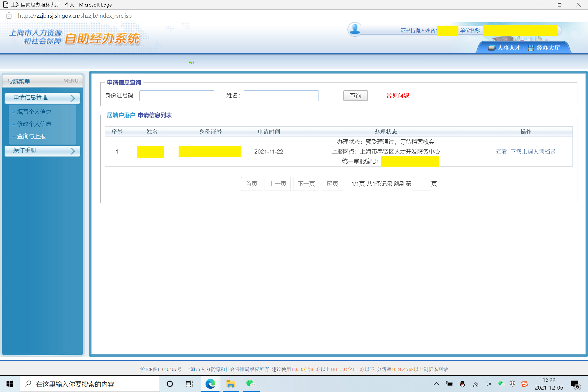This screenshot has width=588, height=392.
Task: Click the 办理状态 column header
Action: 386,132
